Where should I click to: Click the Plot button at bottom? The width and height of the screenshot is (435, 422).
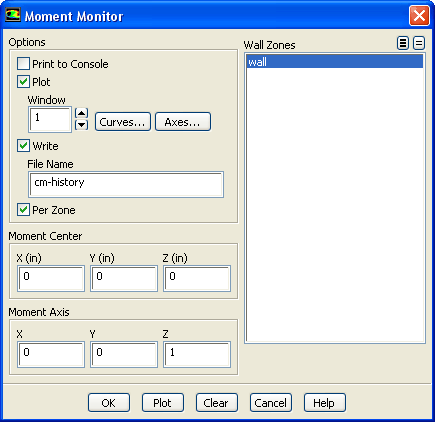click(163, 403)
